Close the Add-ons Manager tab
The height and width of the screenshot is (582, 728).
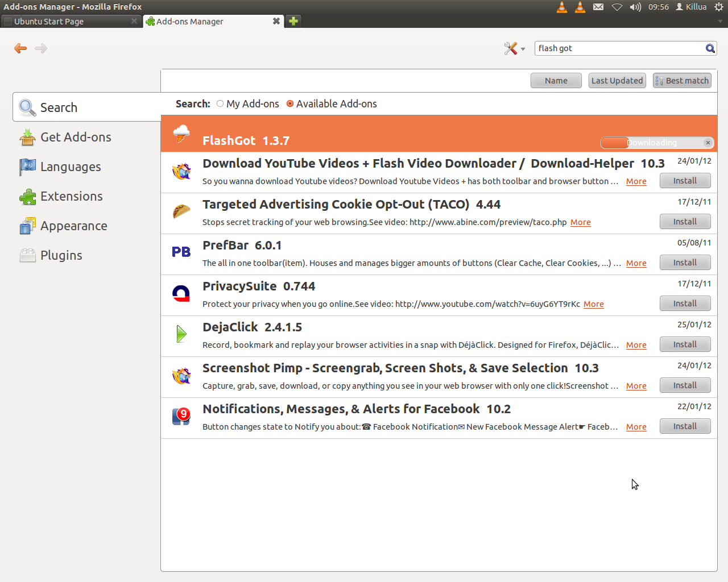pyautogui.click(x=276, y=21)
